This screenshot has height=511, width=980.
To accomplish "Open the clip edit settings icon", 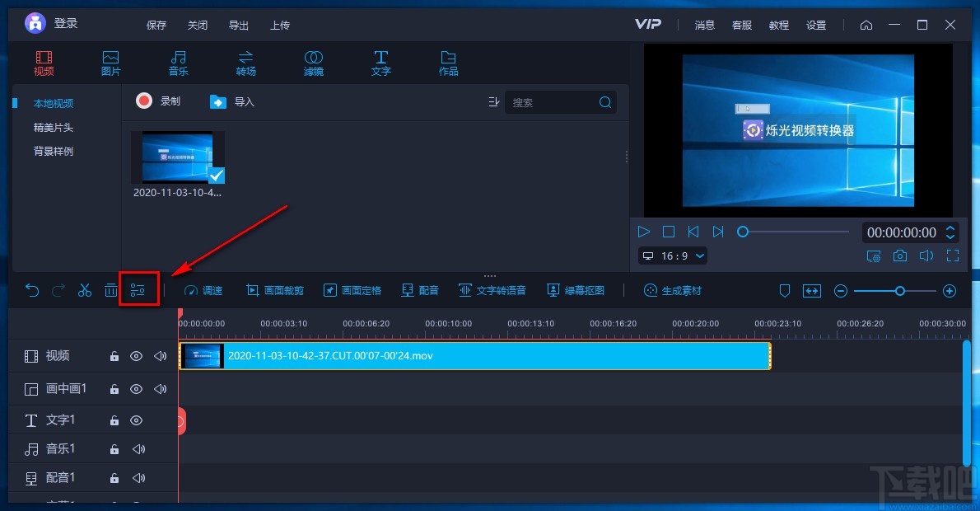I will click(x=138, y=290).
